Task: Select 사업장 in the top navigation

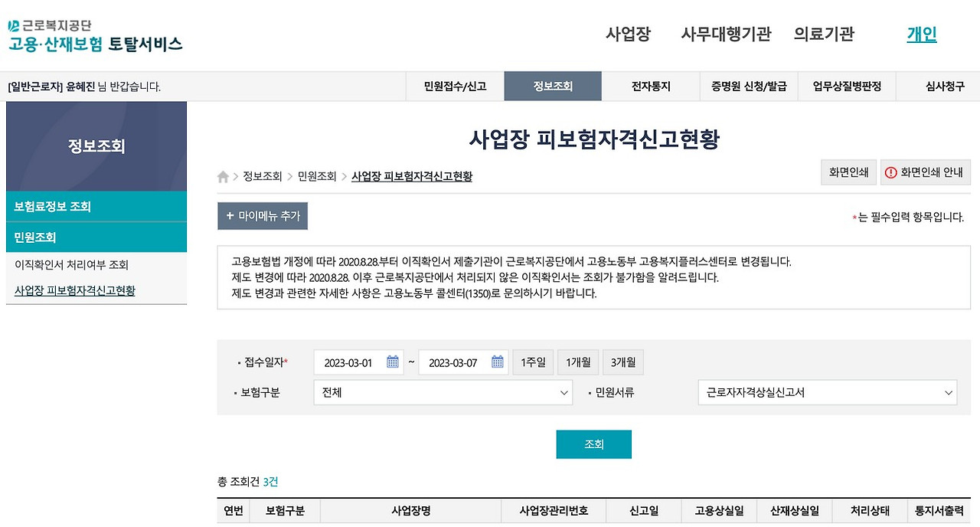Action: click(x=626, y=34)
